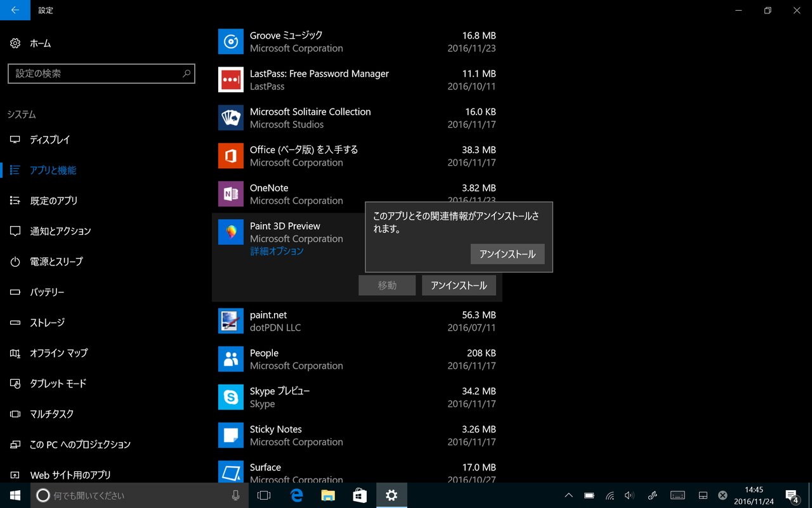Click the tablet mode tray icon
Screen dimensions: 812x508
703,495
